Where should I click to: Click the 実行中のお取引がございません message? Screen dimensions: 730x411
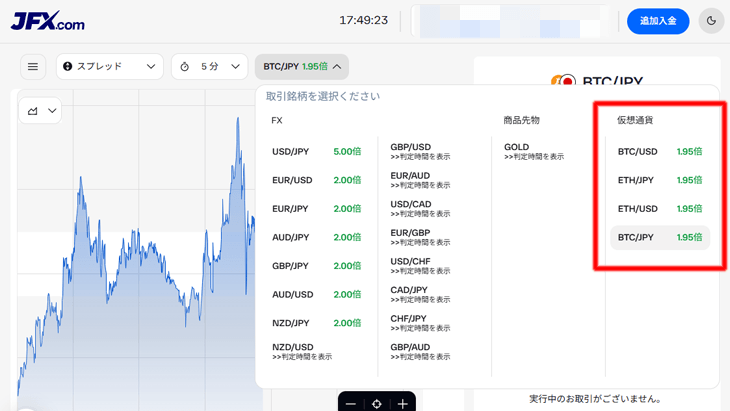[x=595, y=399]
